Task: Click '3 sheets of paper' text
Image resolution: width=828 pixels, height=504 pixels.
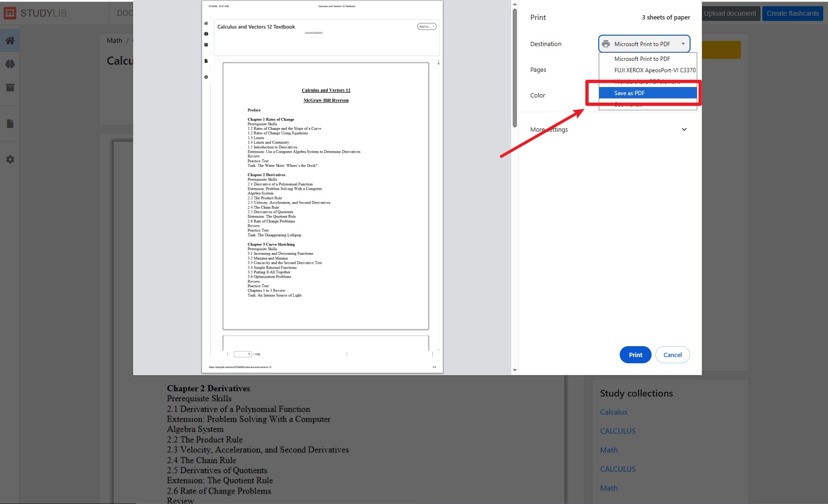Action: point(666,18)
